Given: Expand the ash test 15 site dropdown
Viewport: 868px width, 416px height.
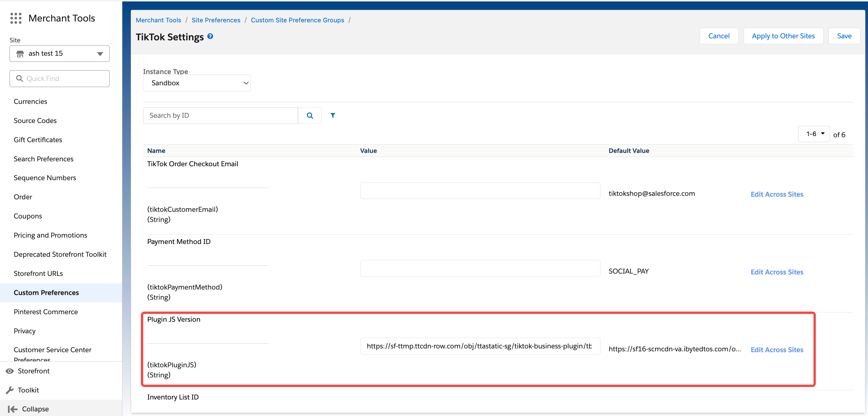Looking at the screenshot, I should [100, 54].
